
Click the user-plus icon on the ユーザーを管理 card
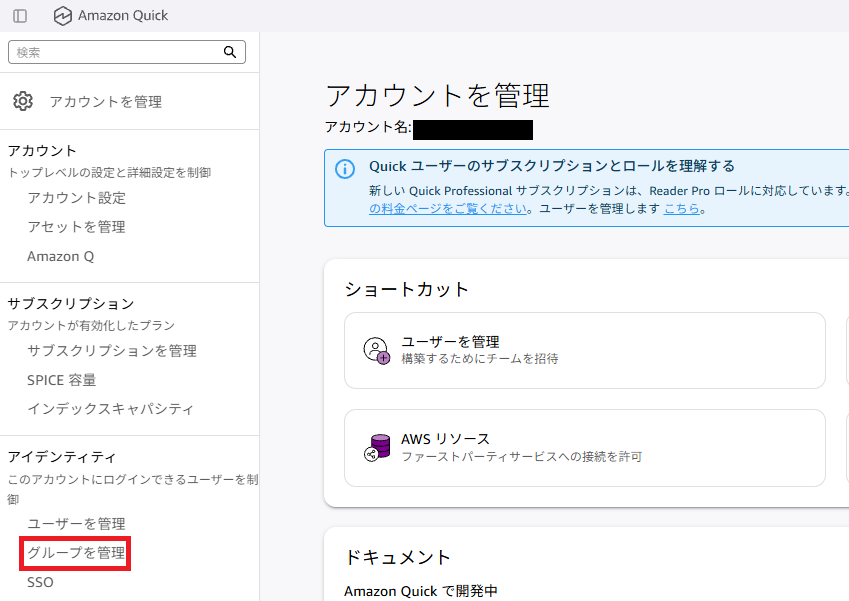click(376, 350)
